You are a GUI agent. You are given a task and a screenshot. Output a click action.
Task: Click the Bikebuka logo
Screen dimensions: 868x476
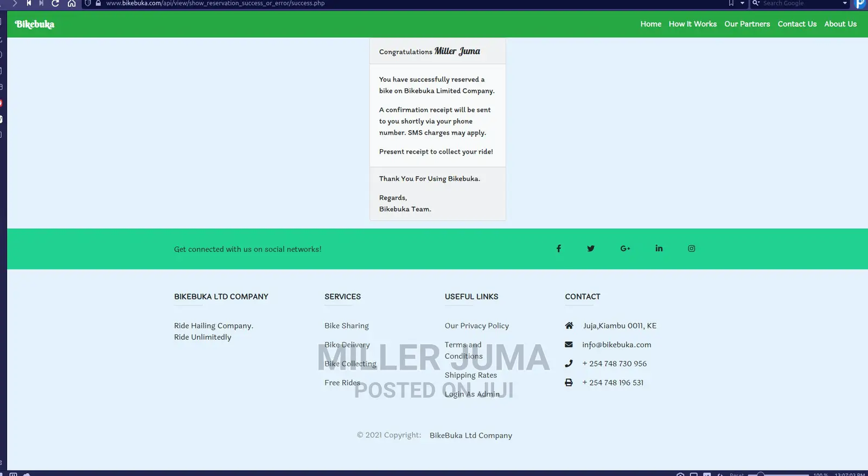coord(35,24)
